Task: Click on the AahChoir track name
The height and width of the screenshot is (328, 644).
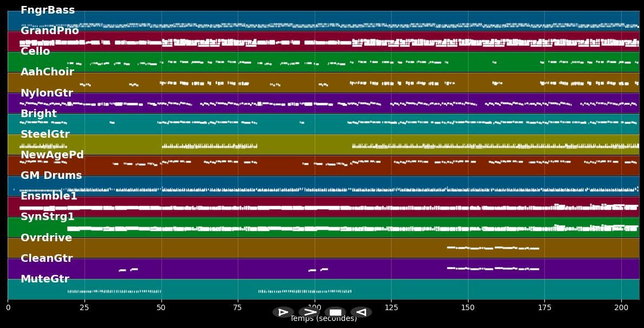Action: click(x=47, y=72)
